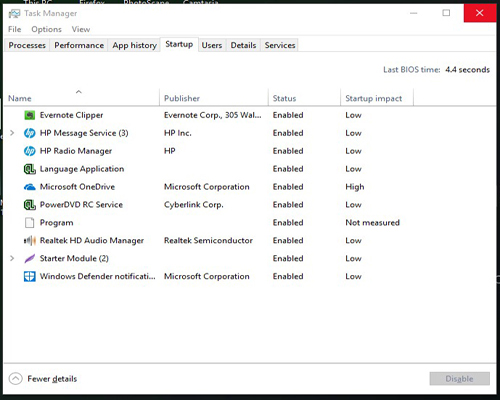Click the Starter Module feather icon
The image size is (500, 400).
click(x=30, y=259)
